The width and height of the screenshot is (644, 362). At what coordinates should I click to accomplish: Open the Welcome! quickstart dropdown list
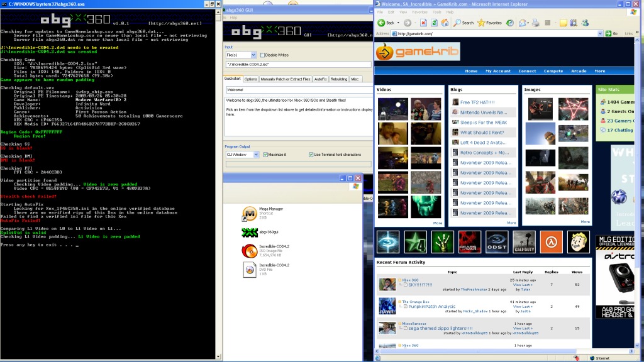[299, 90]
